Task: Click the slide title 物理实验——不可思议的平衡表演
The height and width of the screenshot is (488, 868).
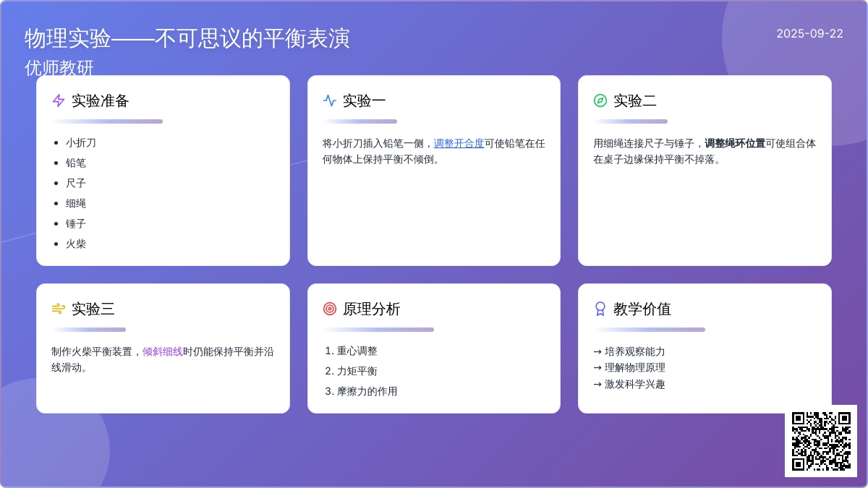Action: pyautogui.click(x=187, y=38)
